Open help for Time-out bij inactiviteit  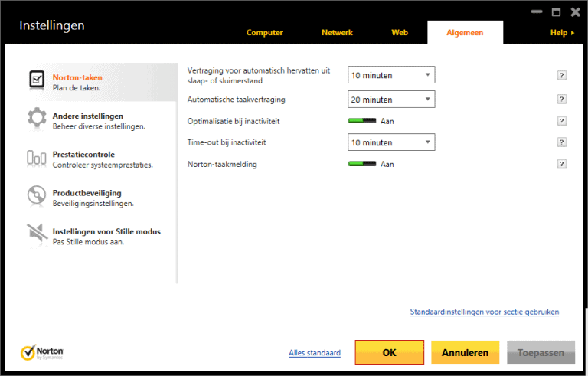[561, 142]
